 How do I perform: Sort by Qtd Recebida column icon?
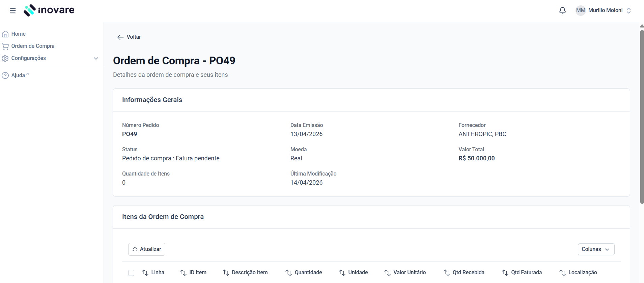447,273
